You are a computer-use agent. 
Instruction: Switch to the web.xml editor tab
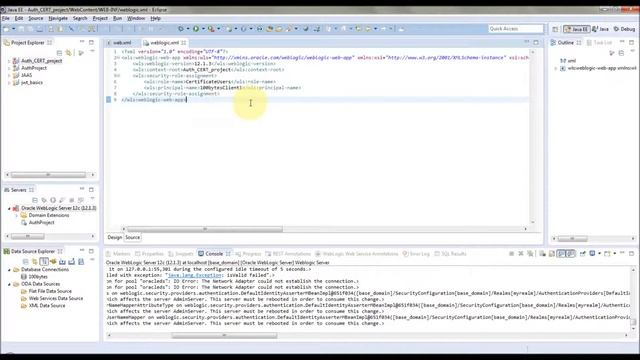click(x=122, y=42)
